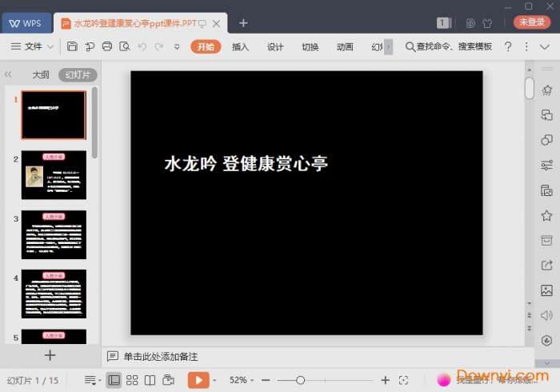Click the export-to-PDF icon in toolbar
560x392 pixels.
point(90,46)
